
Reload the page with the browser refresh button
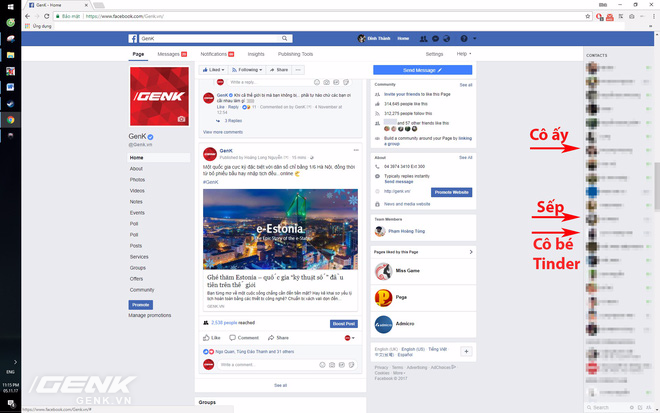(47, 16)
